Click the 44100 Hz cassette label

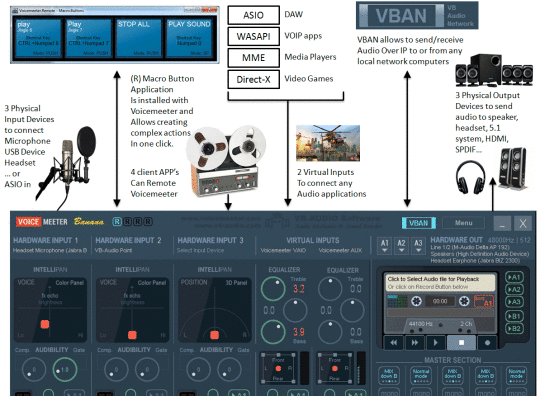(x=421, y=324)
